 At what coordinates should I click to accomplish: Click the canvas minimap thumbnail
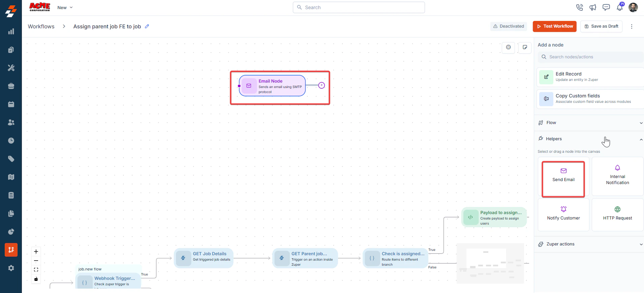490,263
